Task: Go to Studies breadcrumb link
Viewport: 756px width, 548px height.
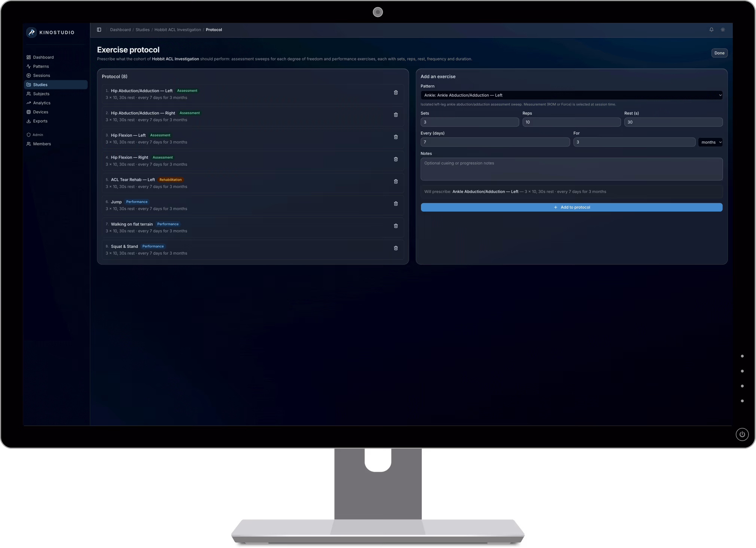Action: pos(142,30)
